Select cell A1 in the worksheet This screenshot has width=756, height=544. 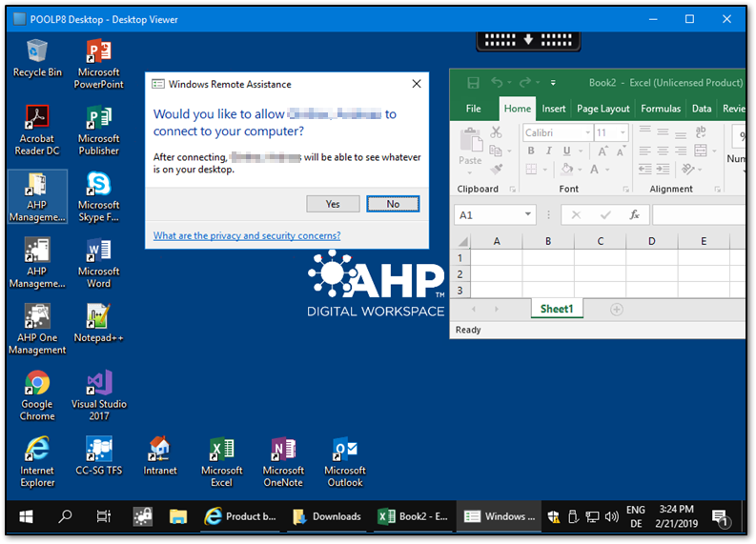496,258
